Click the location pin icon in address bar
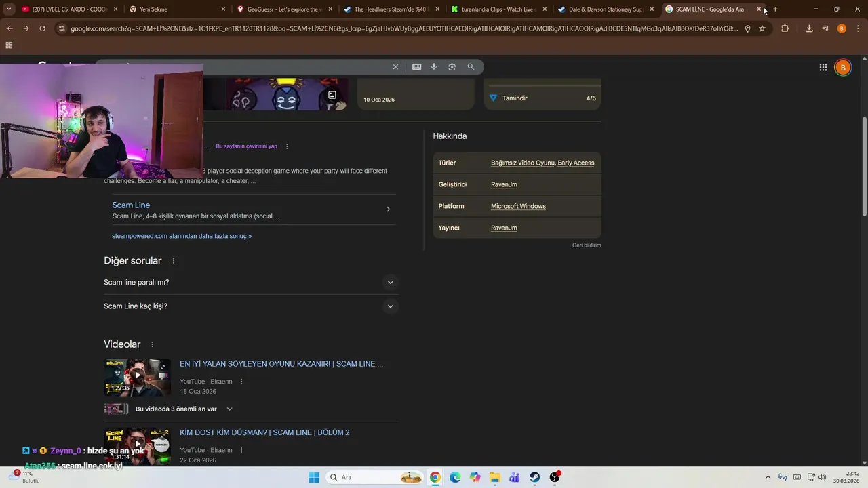 tap(747, 28)
